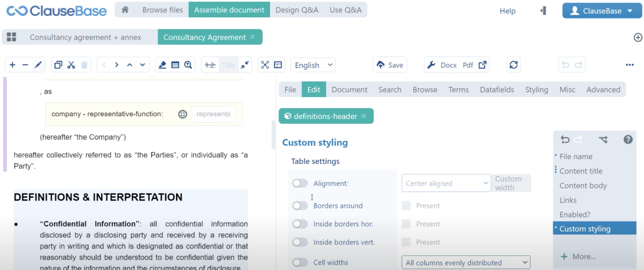
Task: Switch to the Styling tab
Action: point(536,90)
